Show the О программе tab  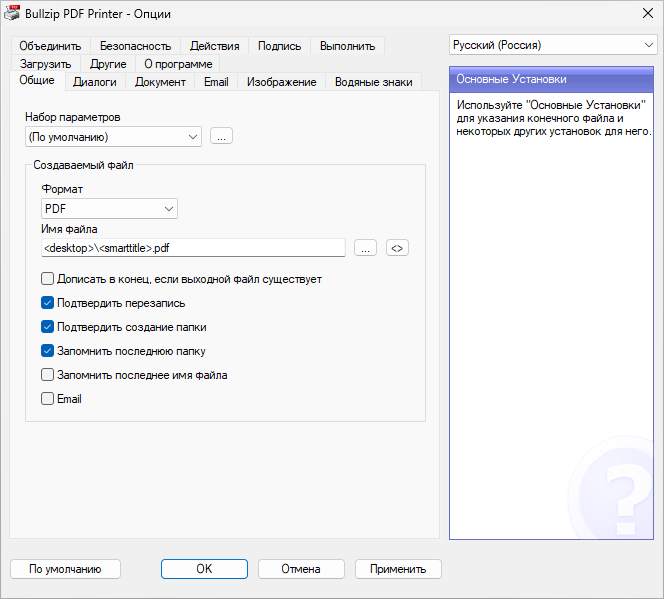(x=178, y=64)
